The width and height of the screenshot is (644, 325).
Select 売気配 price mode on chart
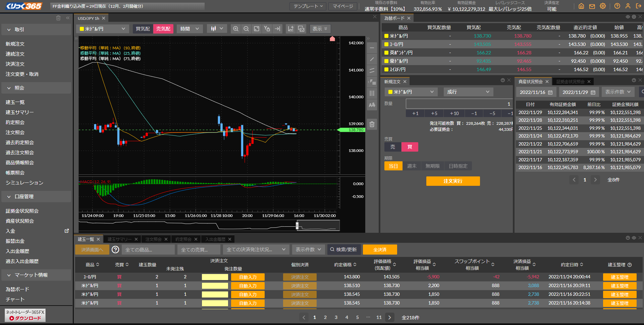tap(163, 29)
